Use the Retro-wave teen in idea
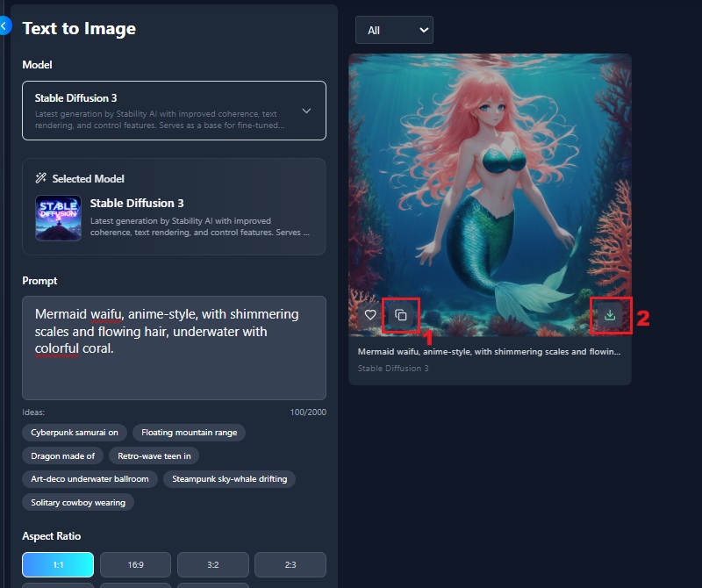This screenshot has height=588, width=702. point(154,455)
